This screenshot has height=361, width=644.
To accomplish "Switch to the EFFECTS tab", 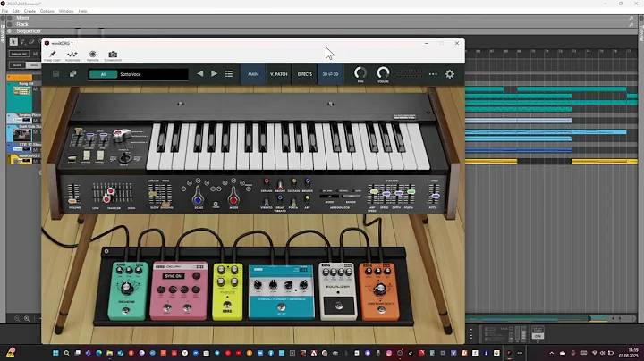I will [304, 74].
